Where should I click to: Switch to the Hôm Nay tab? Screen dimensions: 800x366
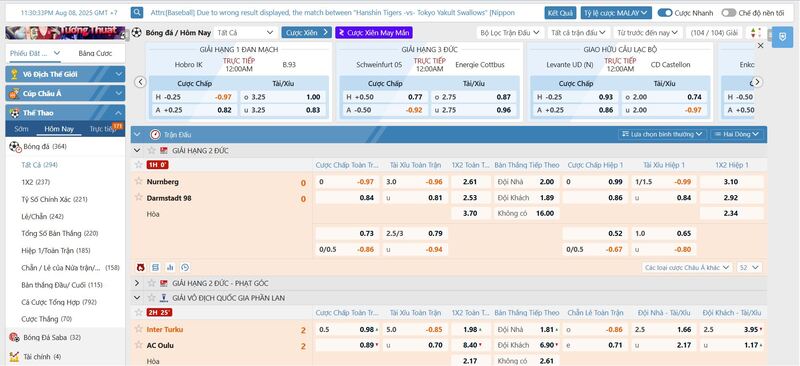[59, 129]
